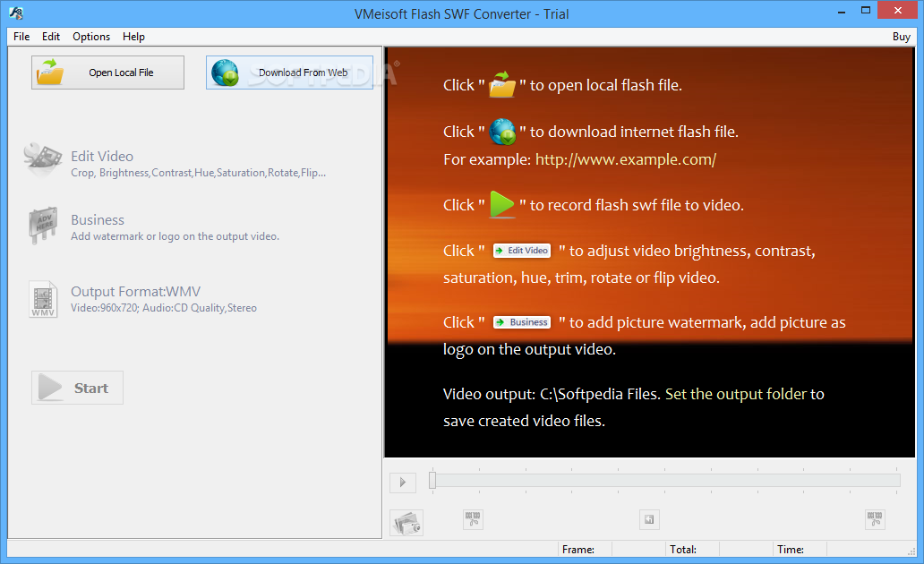Click the globe download icon in instructions
The height and width of the screenshot is (564, 924).
pyautogui.click(x=502, y=132)
